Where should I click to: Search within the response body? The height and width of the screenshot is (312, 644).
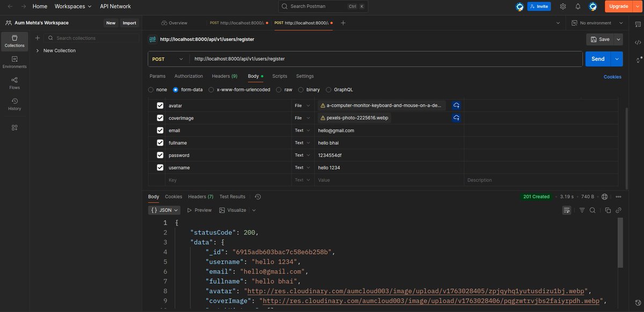click(x=592, y=210)
